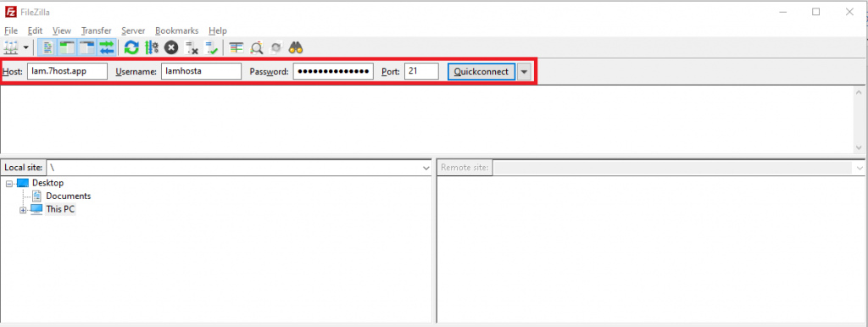Cancel the current operation

click(x=171, y=47)
